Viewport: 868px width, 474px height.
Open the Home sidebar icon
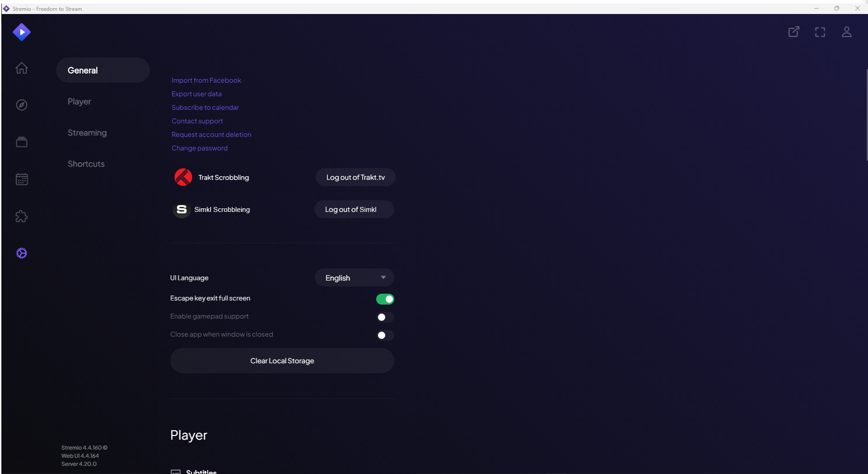click(x=21, y=68)
